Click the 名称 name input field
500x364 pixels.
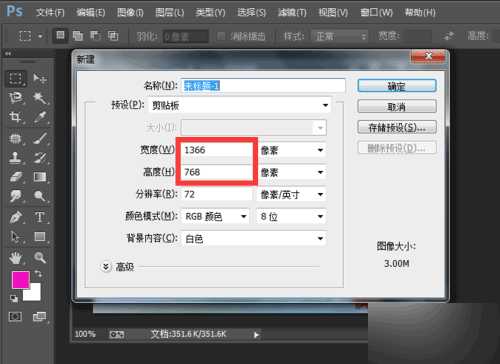pos(263,86)
